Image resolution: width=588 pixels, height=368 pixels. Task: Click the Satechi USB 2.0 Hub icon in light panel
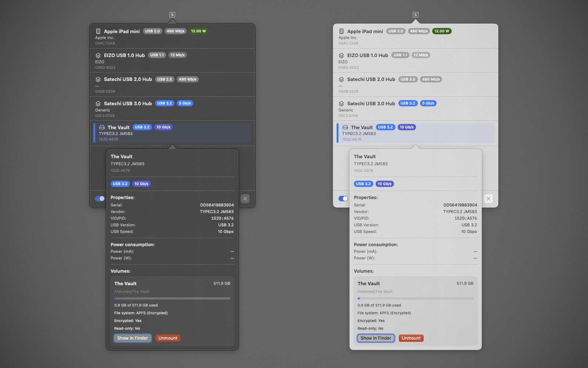coord(341,79)
